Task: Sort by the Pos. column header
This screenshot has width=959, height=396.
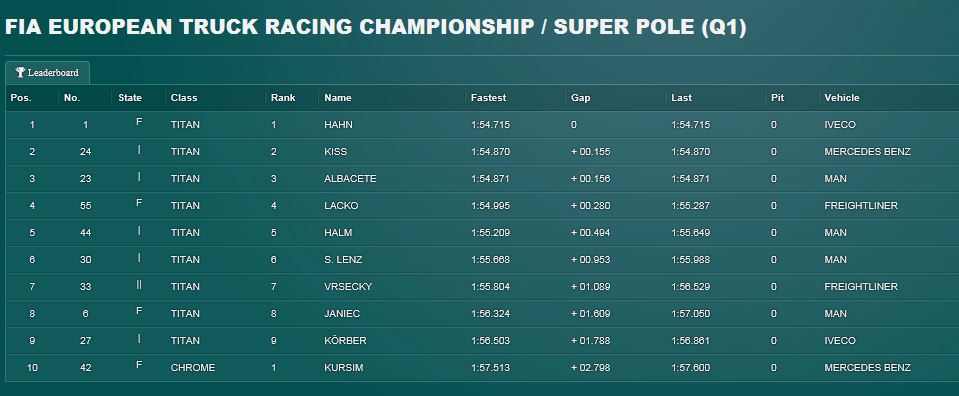Action: (21, 98)
